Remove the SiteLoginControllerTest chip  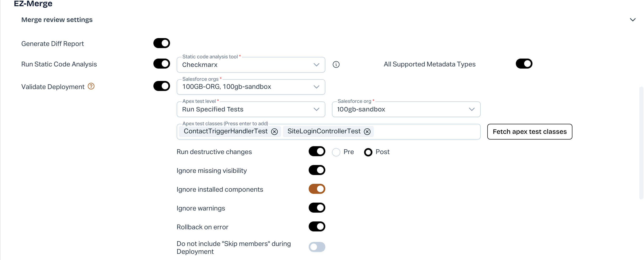(367, 132)
